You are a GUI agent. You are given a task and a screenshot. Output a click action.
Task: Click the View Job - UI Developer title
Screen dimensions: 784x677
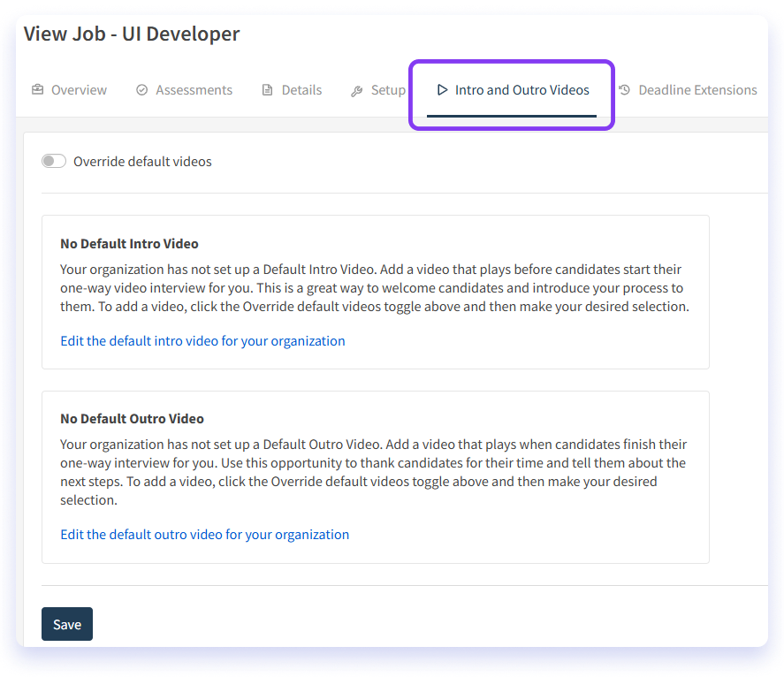click(x=132, y=34)
